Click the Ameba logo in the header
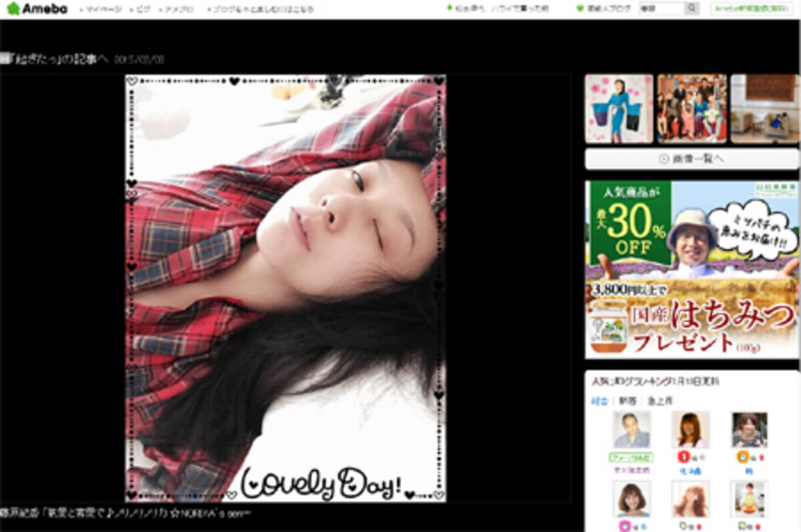This screenshot has height=532, width=801. 37,9
